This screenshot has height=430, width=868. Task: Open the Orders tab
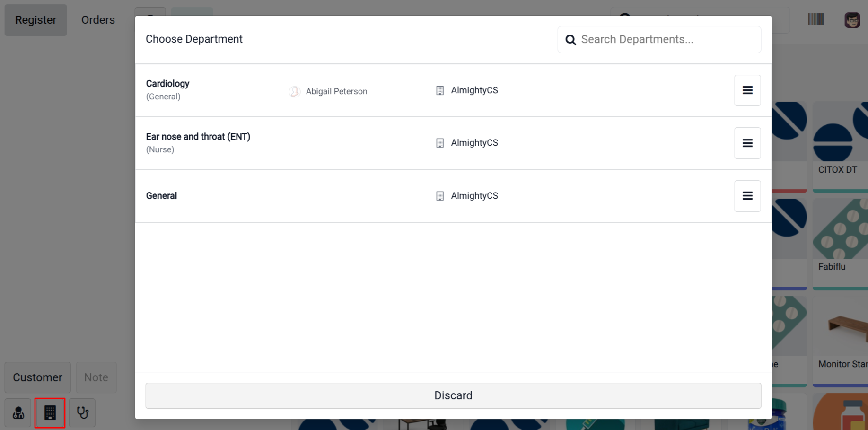[98, 20]
